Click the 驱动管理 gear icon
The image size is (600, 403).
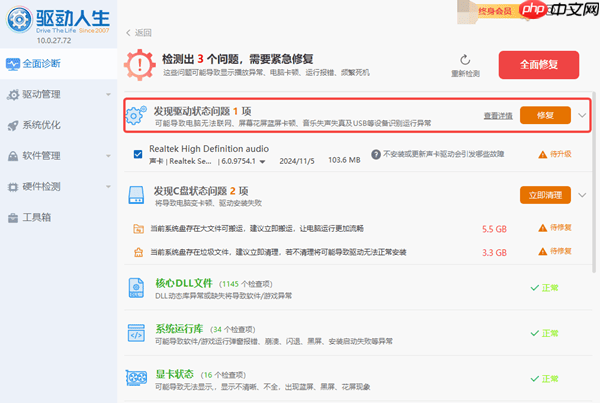(13, 95)
